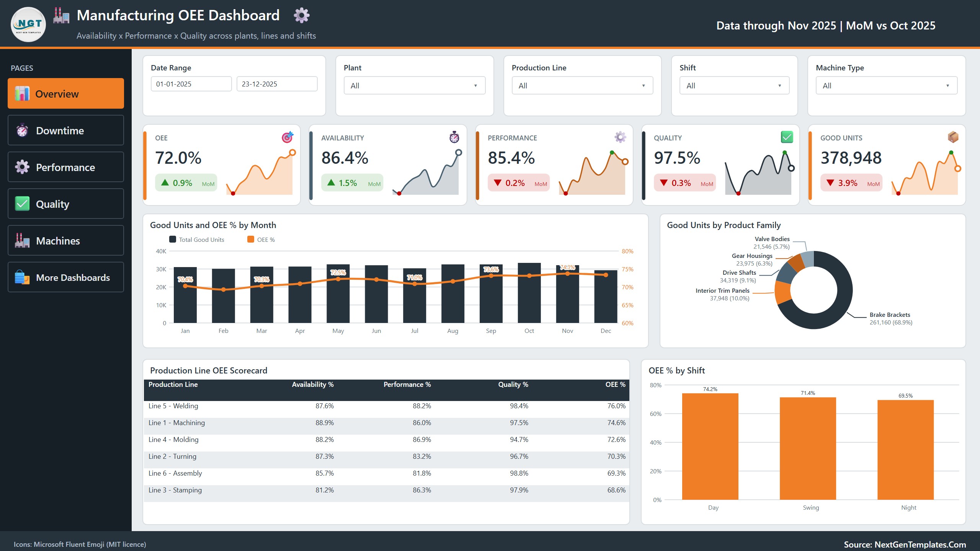Click the bar chart icon on Overview
Viewport: 980px width, 551px height.
[x=22, y=94]
